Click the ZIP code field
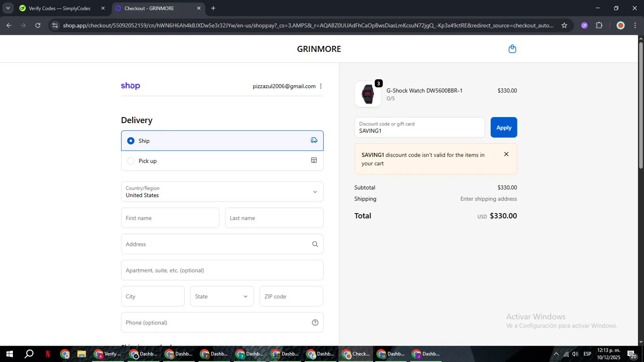The image size is (644, 362). pyautogui.click(x=291, y=296)
